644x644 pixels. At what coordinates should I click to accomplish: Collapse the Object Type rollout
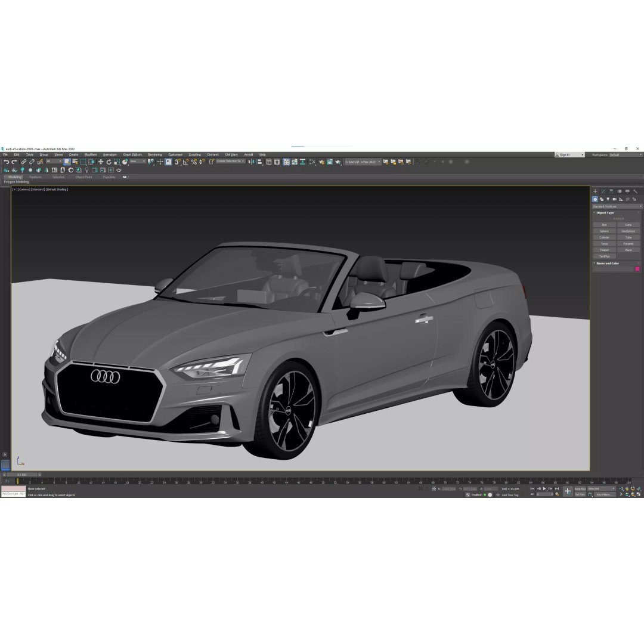pyautogui.click(x=605, y=213)
